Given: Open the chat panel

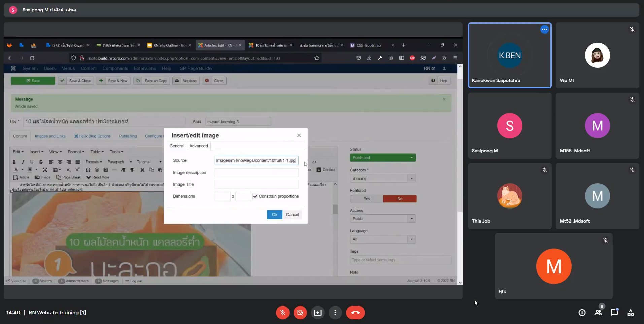Looking at the screenshot, I should click(x=614, y=313).
